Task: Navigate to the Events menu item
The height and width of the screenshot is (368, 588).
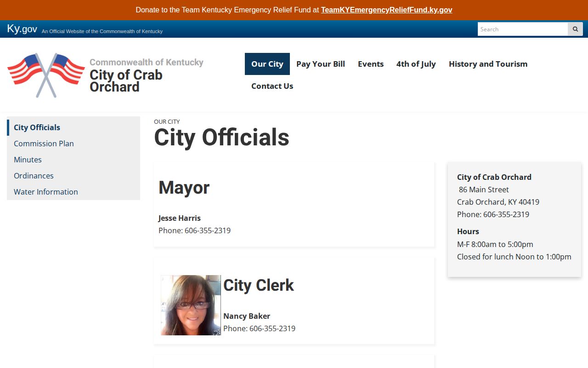Action: coord(371,64)
